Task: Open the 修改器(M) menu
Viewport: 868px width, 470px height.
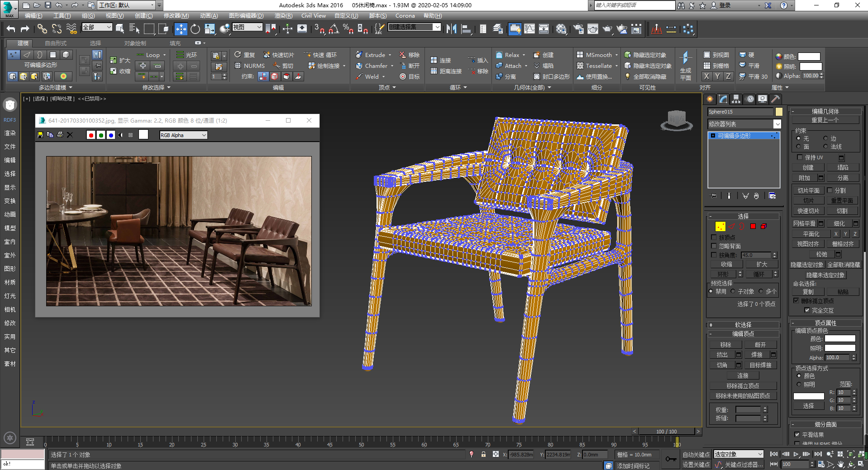Action: tap(176, 16)
